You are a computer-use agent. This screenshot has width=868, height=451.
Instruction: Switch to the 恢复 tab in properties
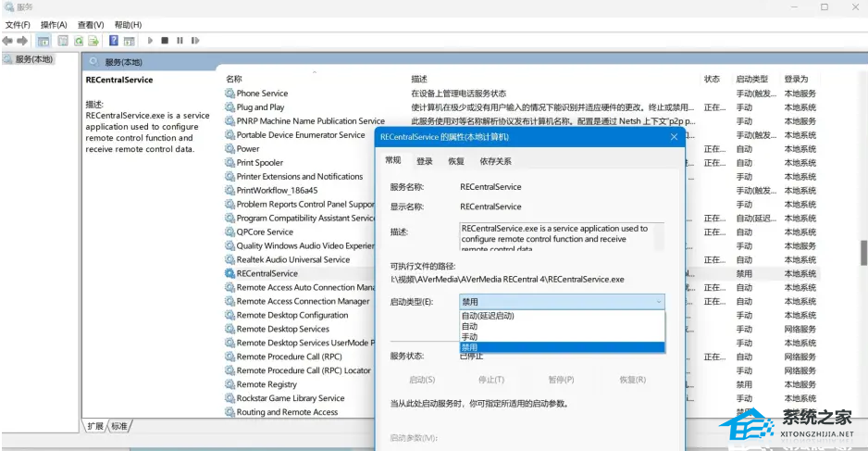click(x=456, y=161)
